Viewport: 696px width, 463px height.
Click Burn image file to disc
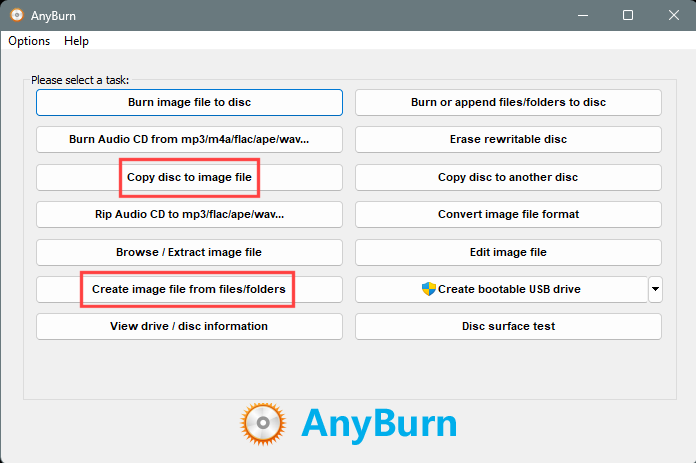pyautogui.click(x=190, y=103)
